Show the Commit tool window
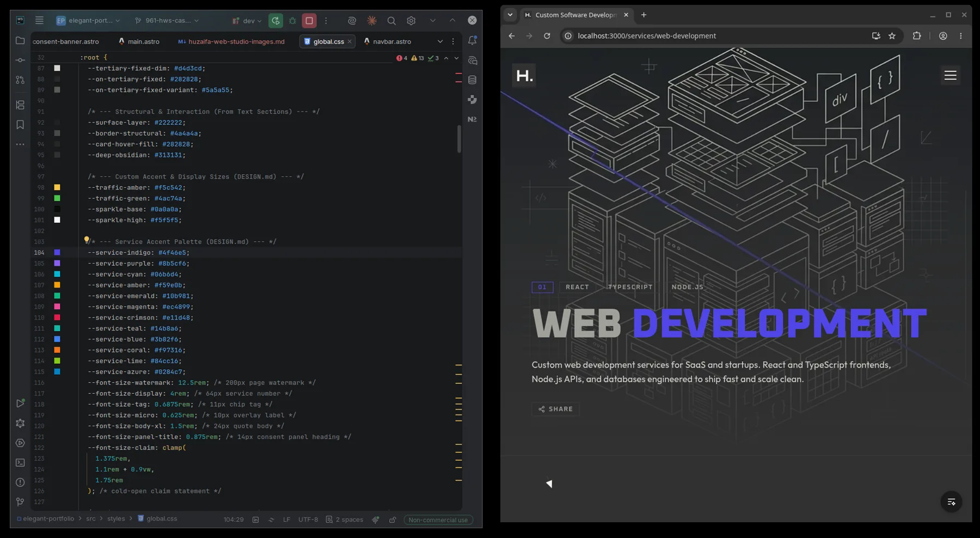This screenshot has width=980, height=538. point(20,60)
